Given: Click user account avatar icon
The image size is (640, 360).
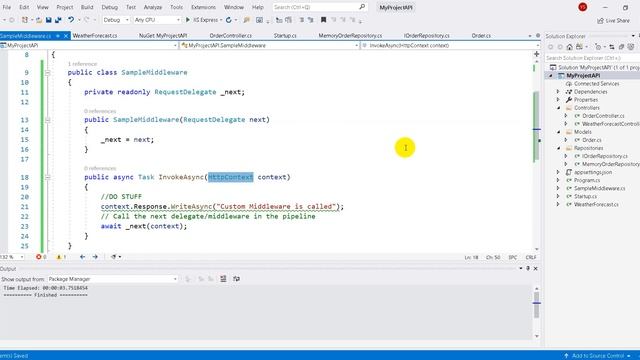Looking at the screenshot, I should click(582, 7).
